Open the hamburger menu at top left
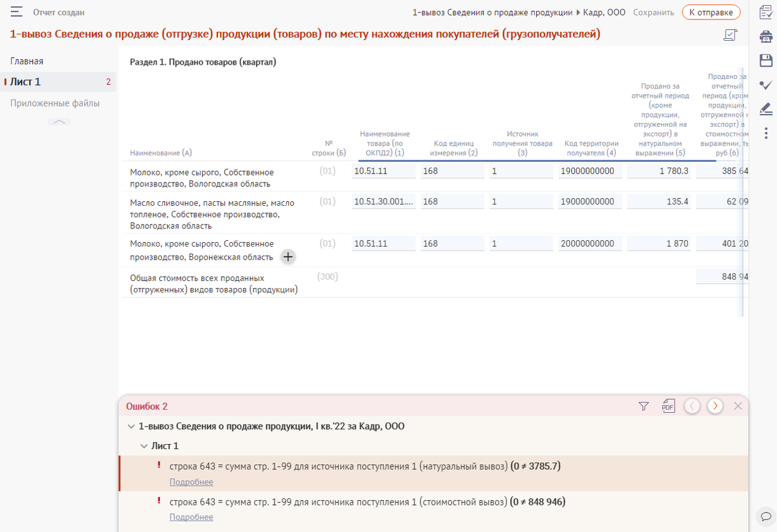This screenshot has width=777, height=532. (17, 12)
